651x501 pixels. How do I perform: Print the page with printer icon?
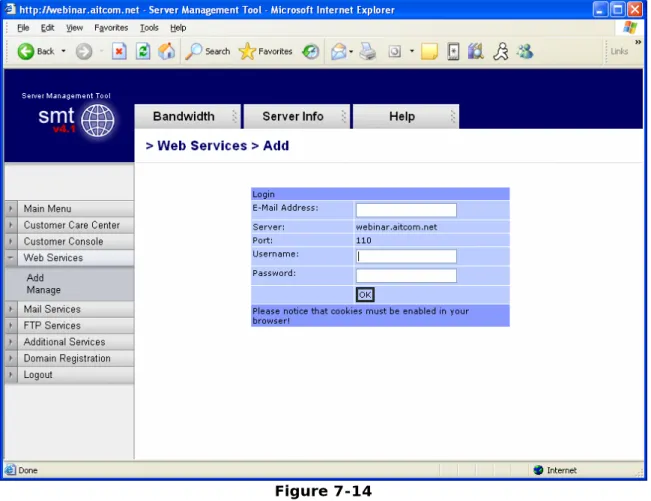tap(367, 51)
